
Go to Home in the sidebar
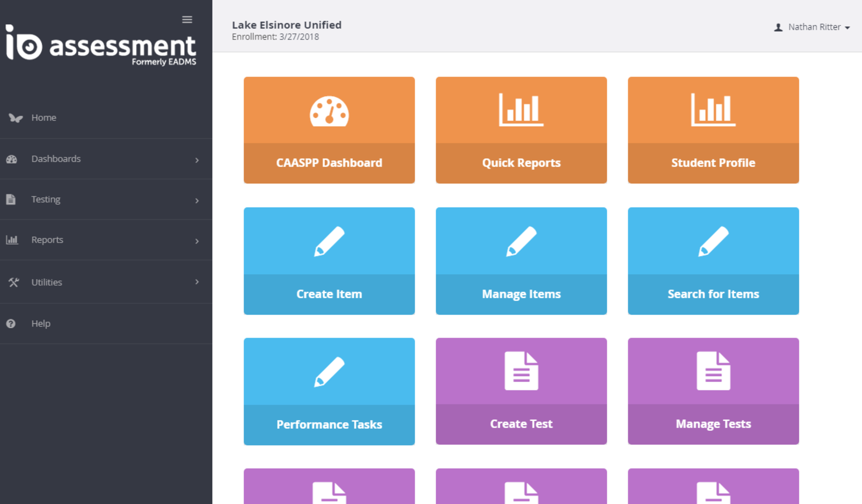pyautogui.click(x=43, y=118)
